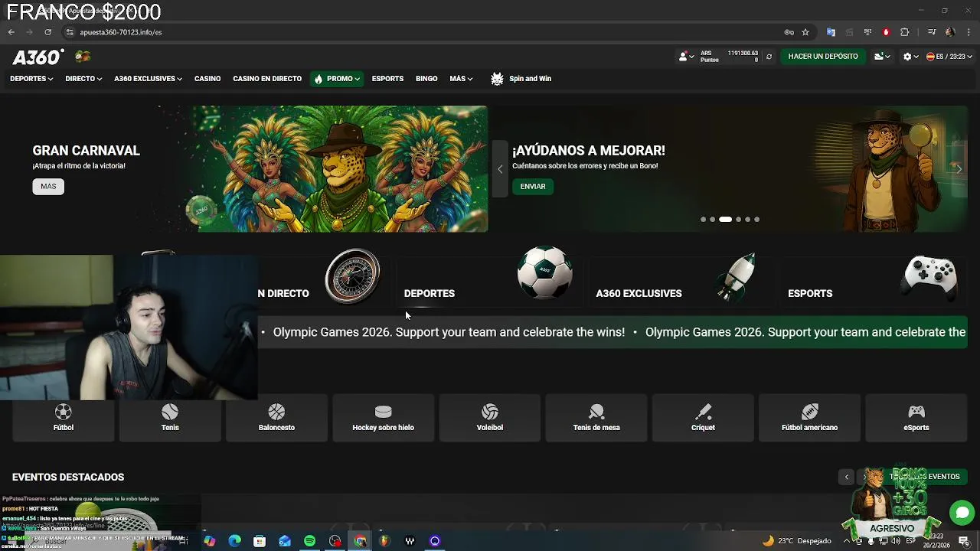Open the CASINO nav item
The width and height of the screenshot is (980, 551).
click(207, 79)
